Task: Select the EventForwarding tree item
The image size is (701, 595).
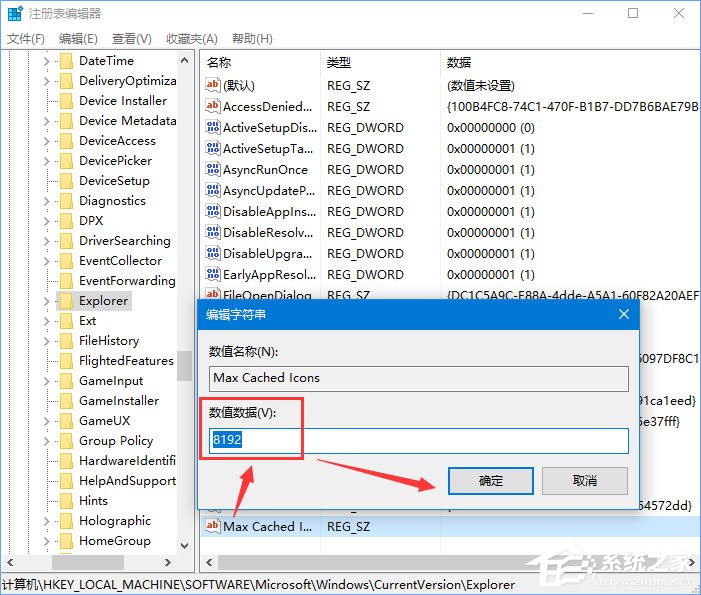Action: 127,281
